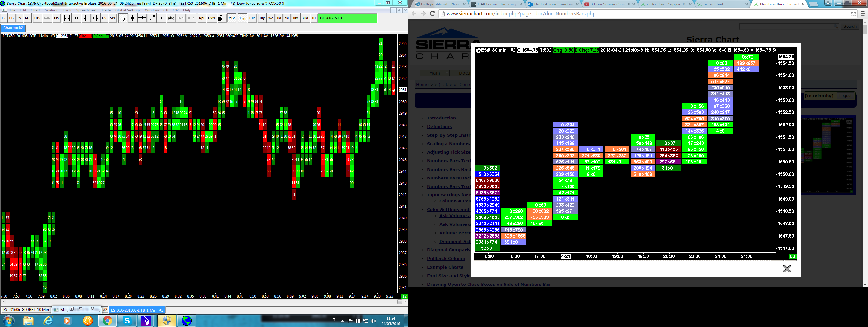Viewport: 868px width, 327px height.
Task: Click the chart's horizontal scrollbar thumb
Action: (400, 302)
